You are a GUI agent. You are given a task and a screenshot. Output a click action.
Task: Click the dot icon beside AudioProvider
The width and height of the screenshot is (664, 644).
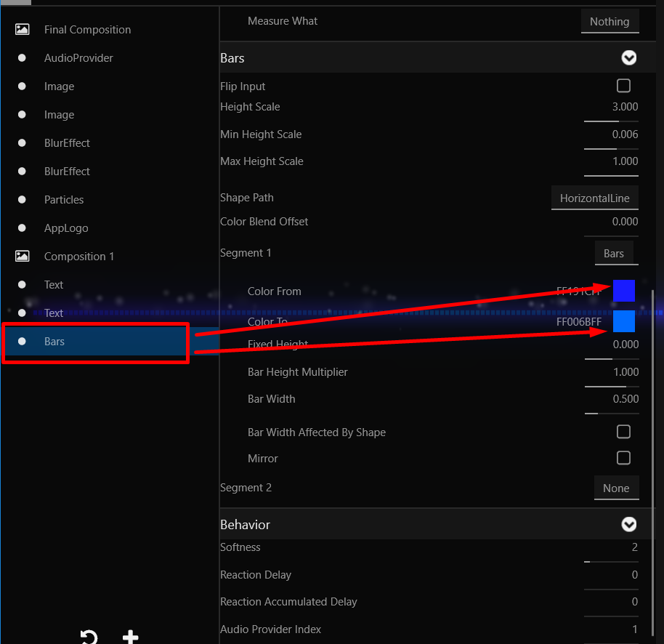(22, 58)
